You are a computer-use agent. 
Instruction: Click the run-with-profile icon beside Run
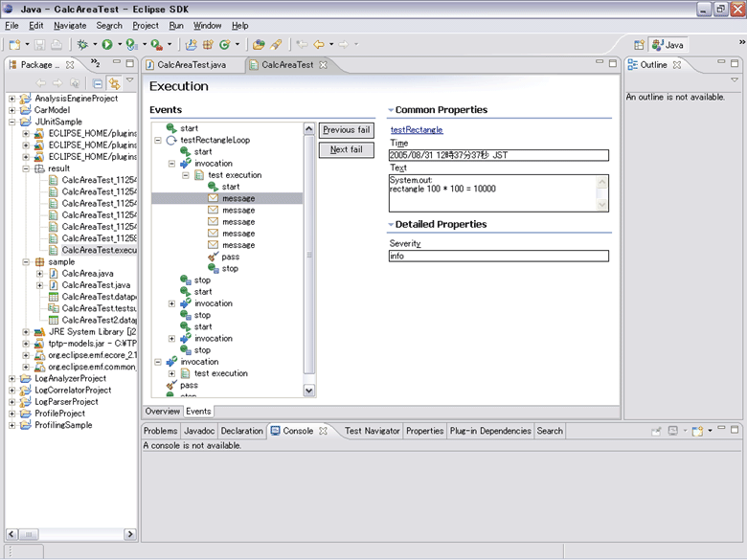click(131, 45)
